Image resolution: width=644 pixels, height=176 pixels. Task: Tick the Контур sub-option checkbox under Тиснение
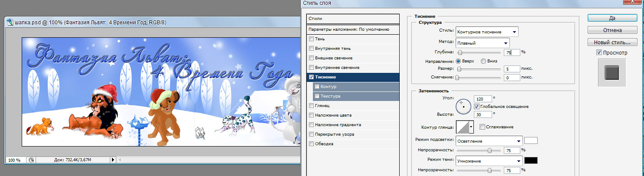coord(317,87)
